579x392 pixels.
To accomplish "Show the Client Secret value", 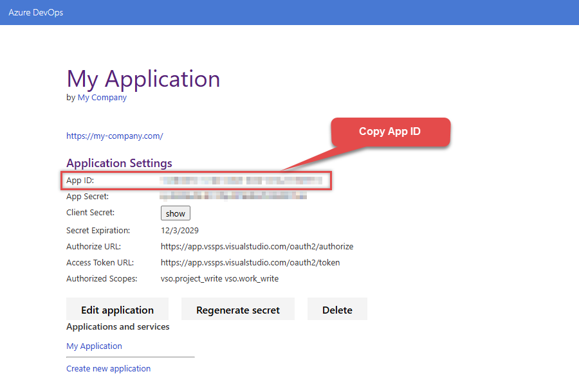I will [176, 213].
